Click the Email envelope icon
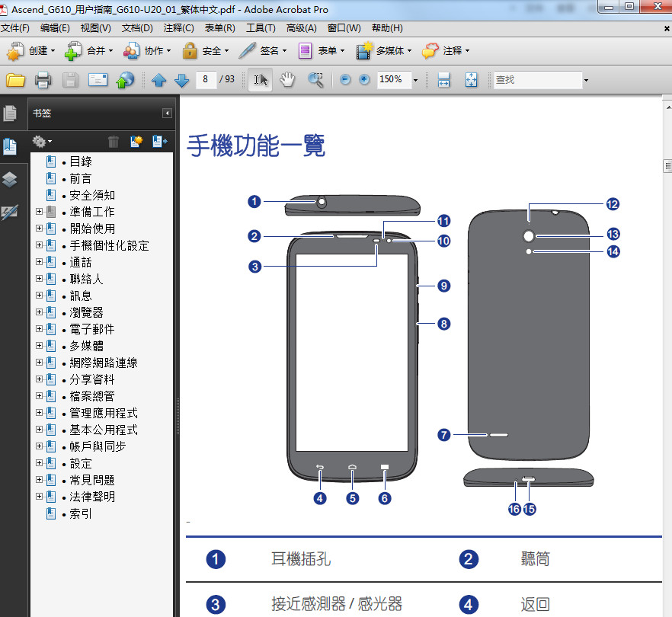 pos(98,80)
